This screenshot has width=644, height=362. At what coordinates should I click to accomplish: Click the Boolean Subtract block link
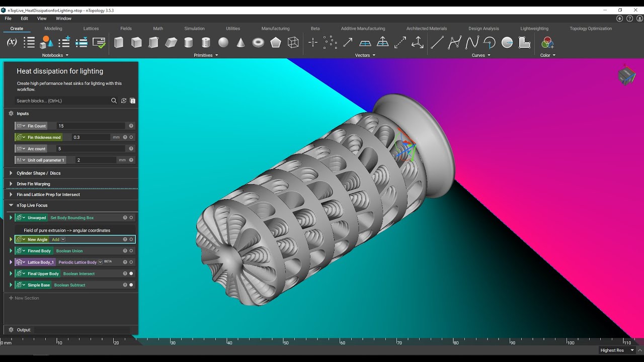[x=70, y=285]
